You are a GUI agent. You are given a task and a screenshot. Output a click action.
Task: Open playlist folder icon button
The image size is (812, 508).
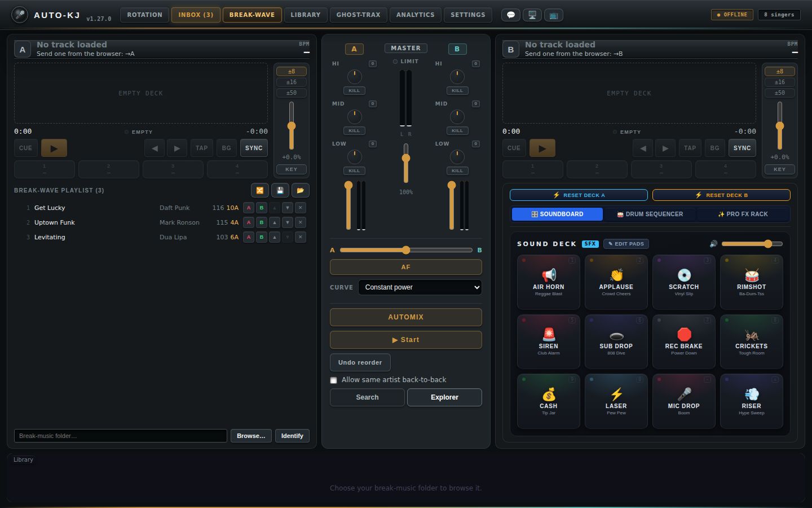(x=301, y=191)
